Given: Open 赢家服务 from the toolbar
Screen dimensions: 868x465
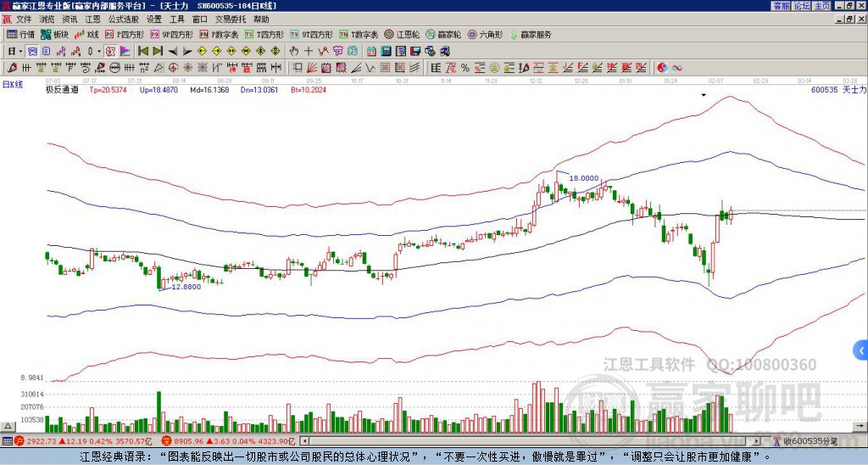Looking at the screenshot, I should [x=531, y=34].
